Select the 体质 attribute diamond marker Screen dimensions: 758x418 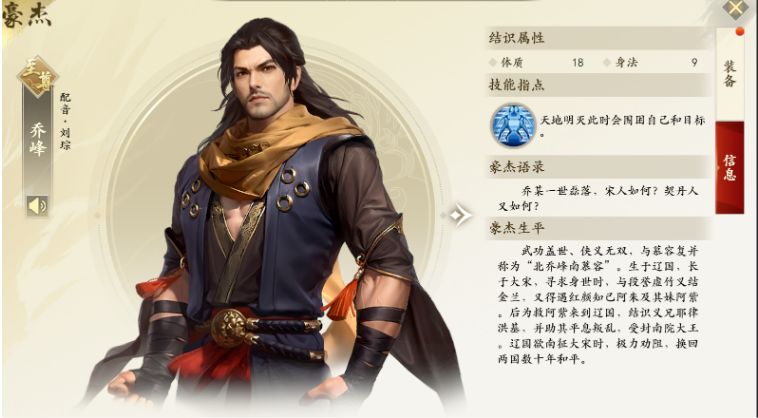[x=493, y=62]
